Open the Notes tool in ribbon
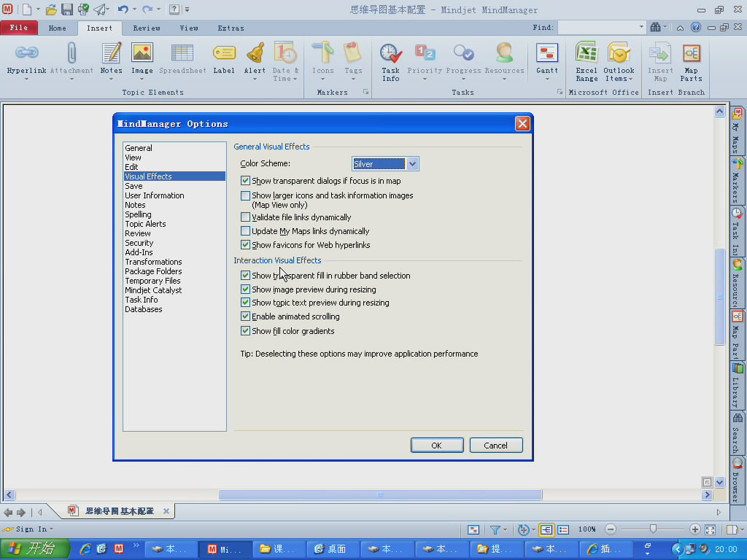The image size is (747, 560). tap(111, 52)
